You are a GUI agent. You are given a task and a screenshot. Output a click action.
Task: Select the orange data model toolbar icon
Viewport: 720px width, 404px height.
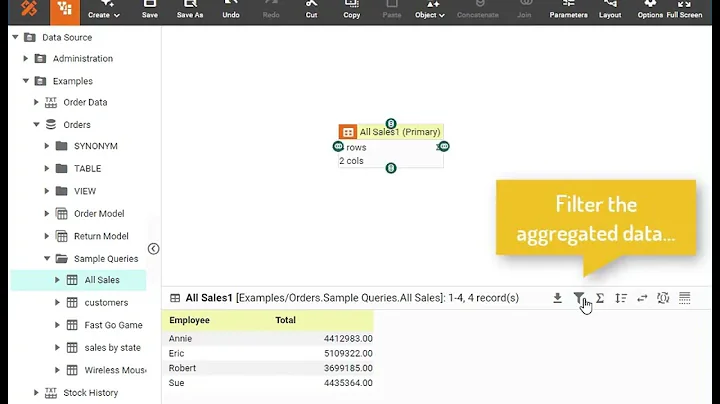pyautogui.click(x=65, y=10)
